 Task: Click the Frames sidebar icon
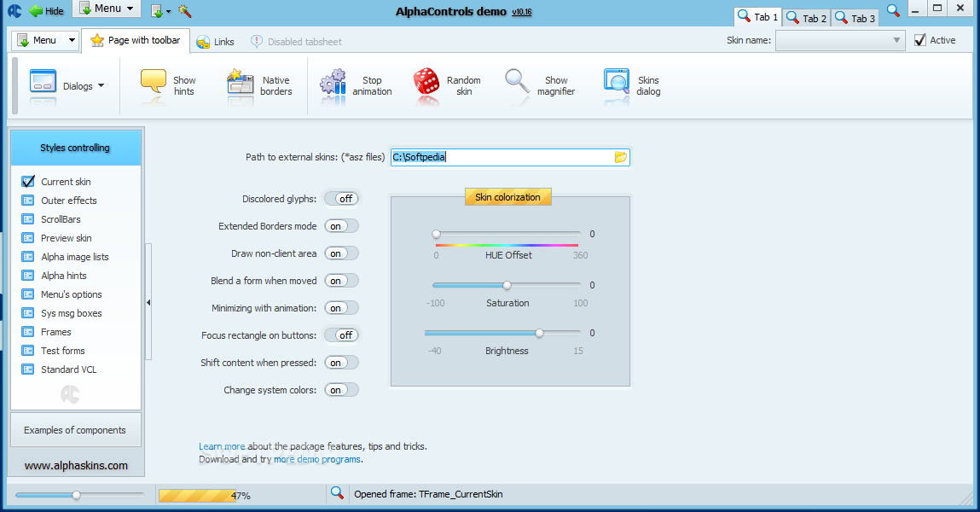pos(28,332)
